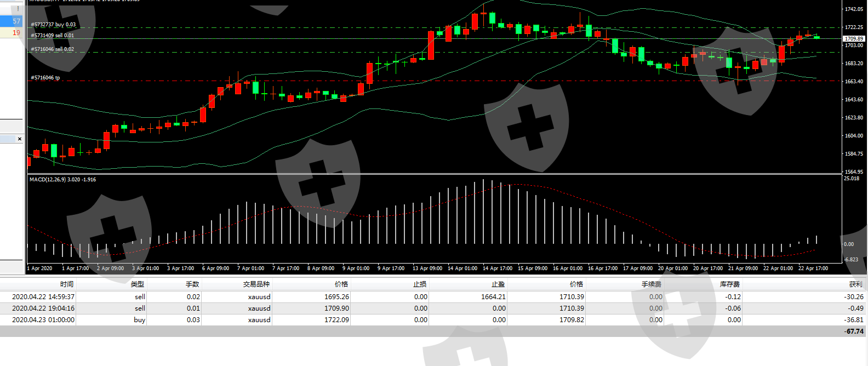
Task: Sort by 获利 profit column header
Action: click(x=855, y=284)
